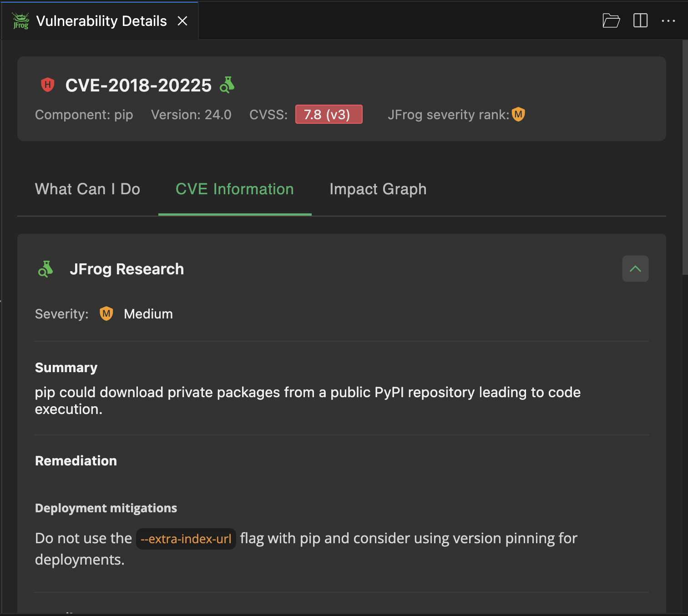The image size is (688, 616).
Task: Click the JFrog severity rank: label
Action: click(x=448, y=115)
